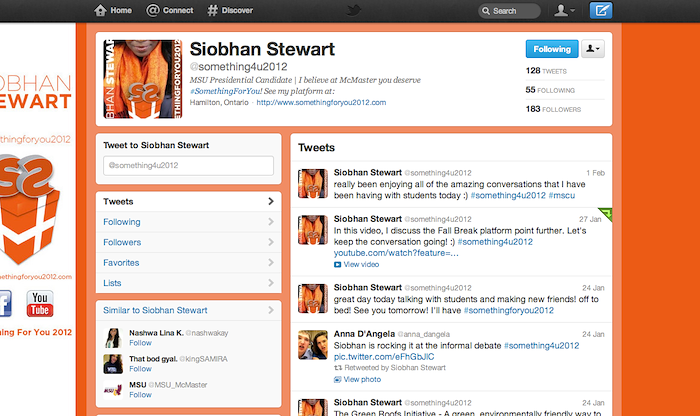Open avatar on the 1 Feb tweet
This screenshot has width=700, height=416.
coord(312,183)
